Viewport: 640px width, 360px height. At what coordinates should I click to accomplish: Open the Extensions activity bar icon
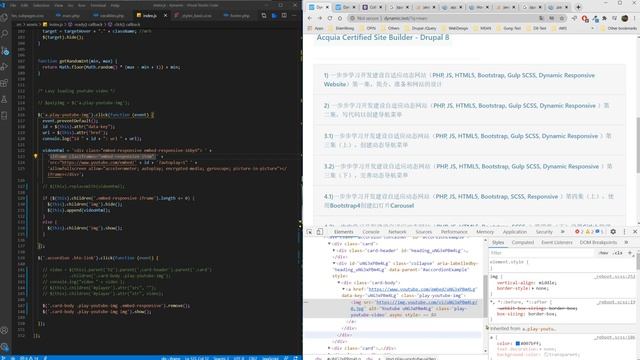click(x=4, y=83)
